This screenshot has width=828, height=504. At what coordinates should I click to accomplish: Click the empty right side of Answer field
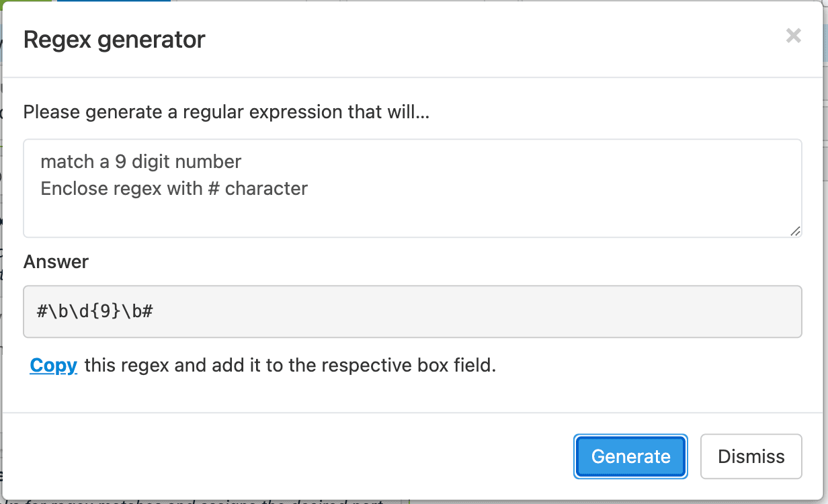[605, 311]
